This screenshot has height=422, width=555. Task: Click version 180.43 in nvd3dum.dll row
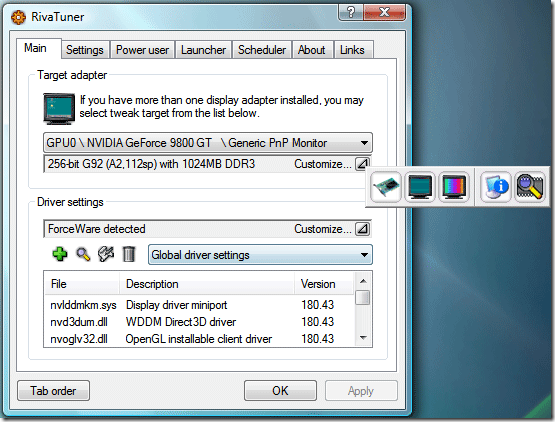317,322
